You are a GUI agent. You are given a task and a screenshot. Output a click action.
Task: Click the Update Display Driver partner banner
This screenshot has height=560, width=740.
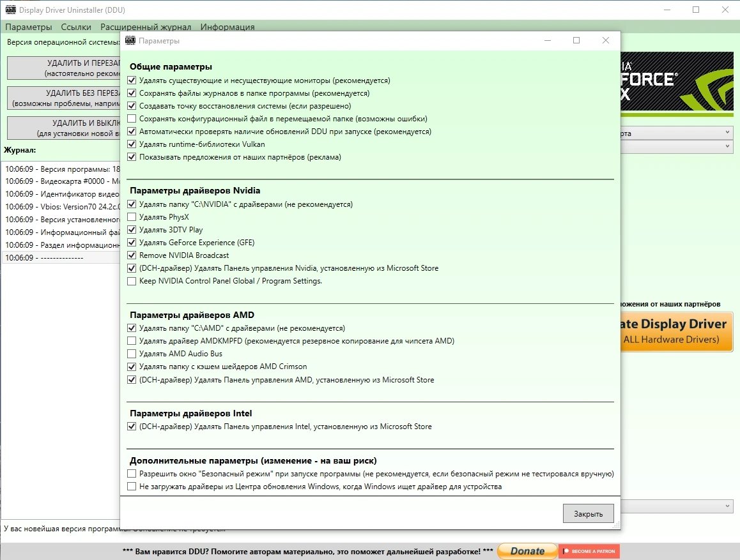pos(677,331)
